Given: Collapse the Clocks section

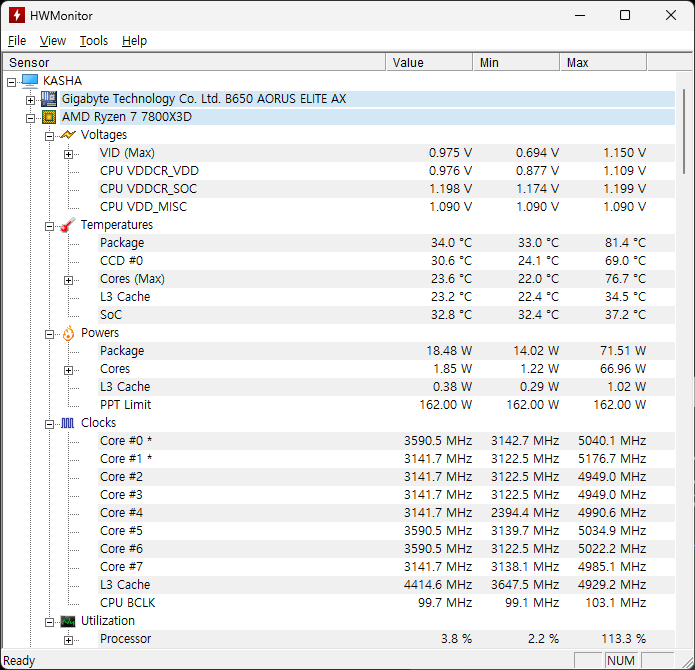Looking at the screenshot, I should 49,425.
